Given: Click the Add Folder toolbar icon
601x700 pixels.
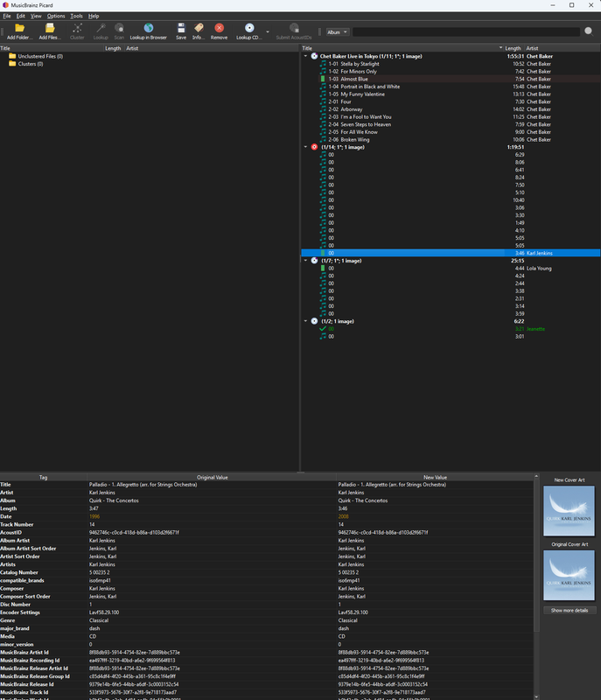Looking at the screenshot, I should tap(19, 28).
